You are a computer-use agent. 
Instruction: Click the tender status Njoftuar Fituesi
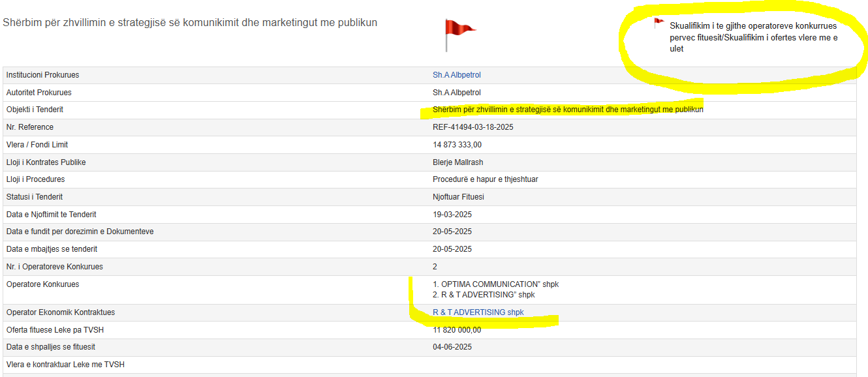[458, 197]
